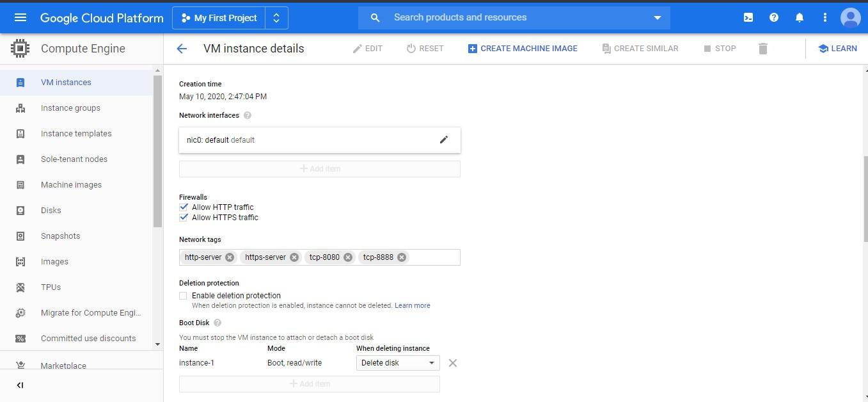The width and height of the screenshot is (868, 402).
Task: Enable deletion protection checkbox
Action: (x=184, y=296)
